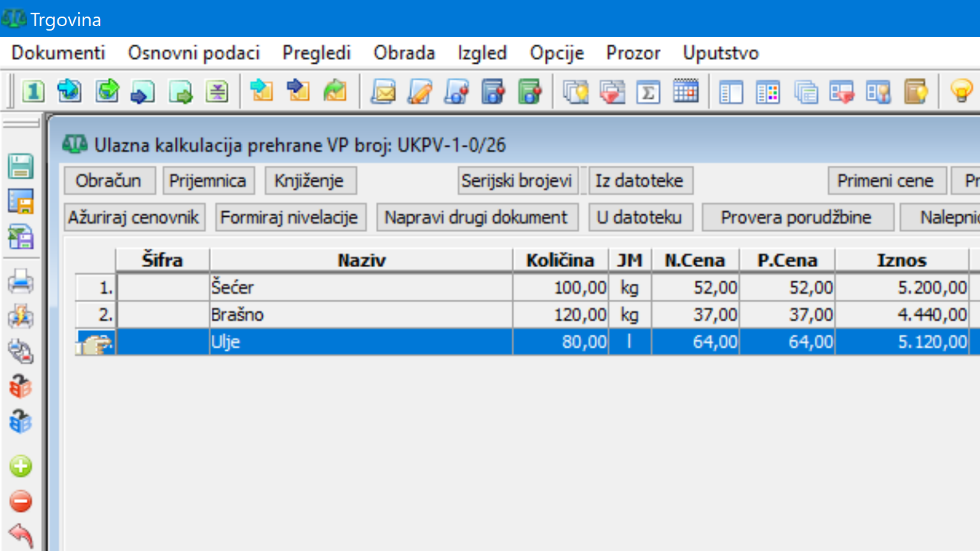Click the Serijski brojevi button
The image size is (980, 551).
click(x=517, y=180)
